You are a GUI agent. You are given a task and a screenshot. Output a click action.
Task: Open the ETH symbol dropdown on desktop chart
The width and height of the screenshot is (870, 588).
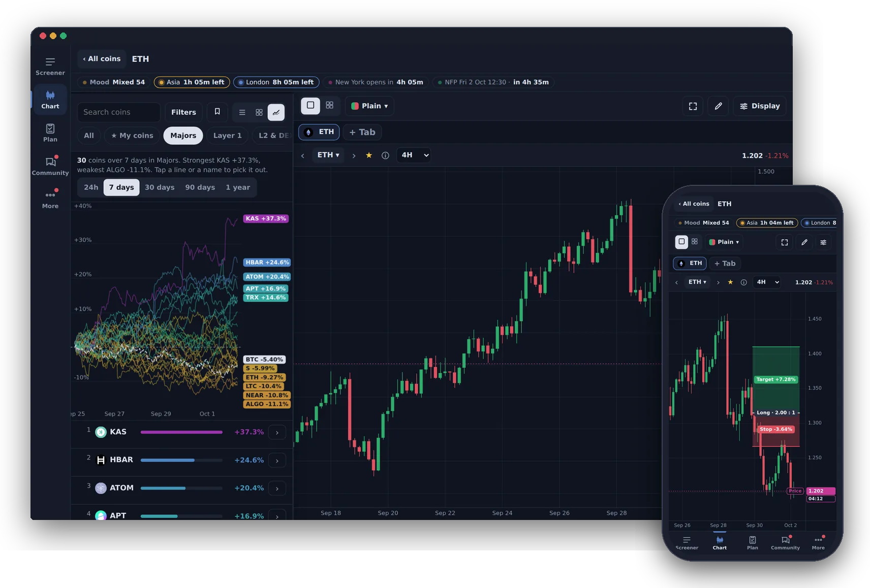328,155
